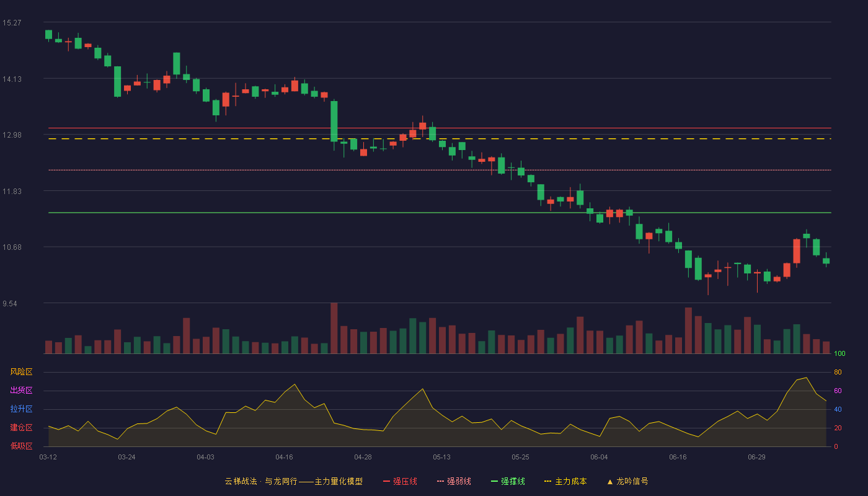Click the 04-16 date axis label
The width and height of the screenshot is (868, 496).
[284, 457]
